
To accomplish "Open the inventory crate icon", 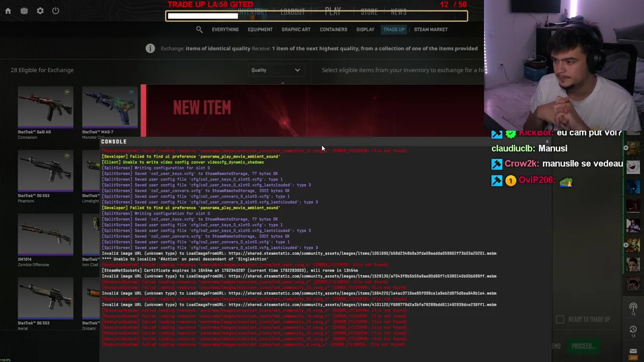I will [24, 11].
